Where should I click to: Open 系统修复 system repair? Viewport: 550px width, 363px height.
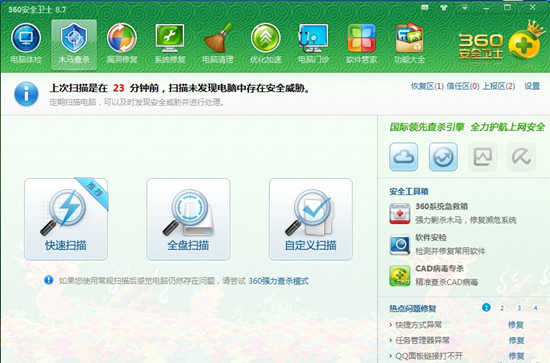coord(170,44)
